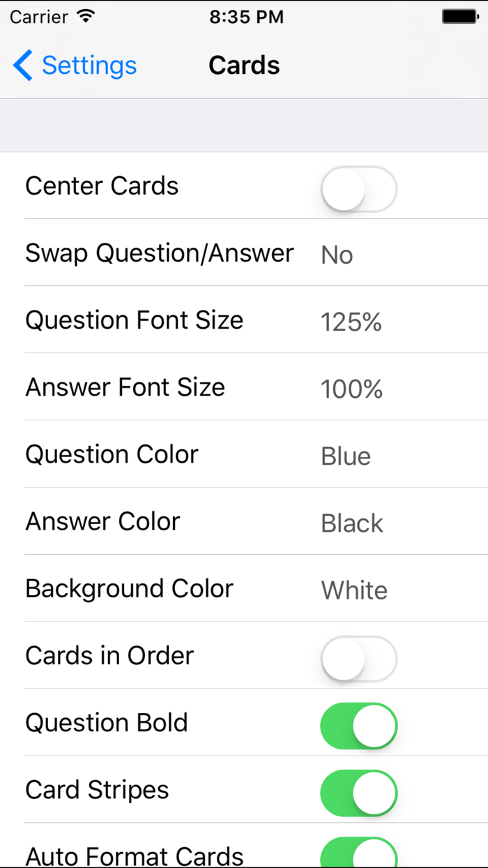The height and width of the screenshot is (868, 488).
Task: Enable the Center Cards switch
Action: [x=359, y=188]
